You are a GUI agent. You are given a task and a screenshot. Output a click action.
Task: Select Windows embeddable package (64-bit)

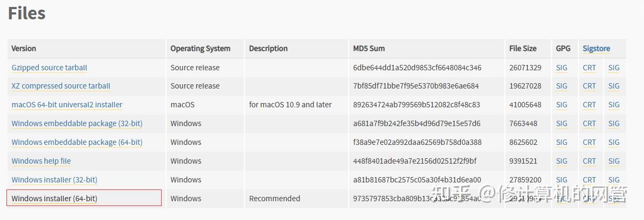point(77,142)
